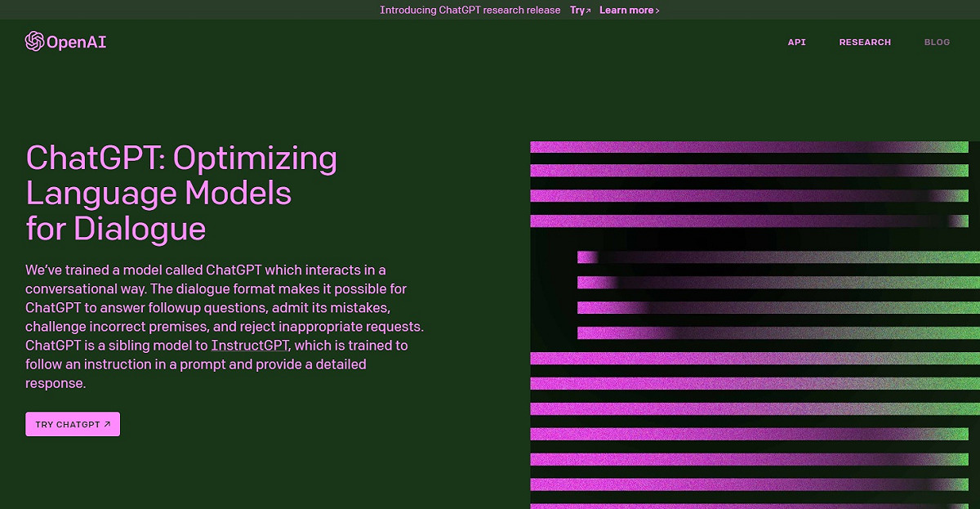Follow the InstructGPT hyperlink
Screen dimensions: 980x509
point(251,346)
